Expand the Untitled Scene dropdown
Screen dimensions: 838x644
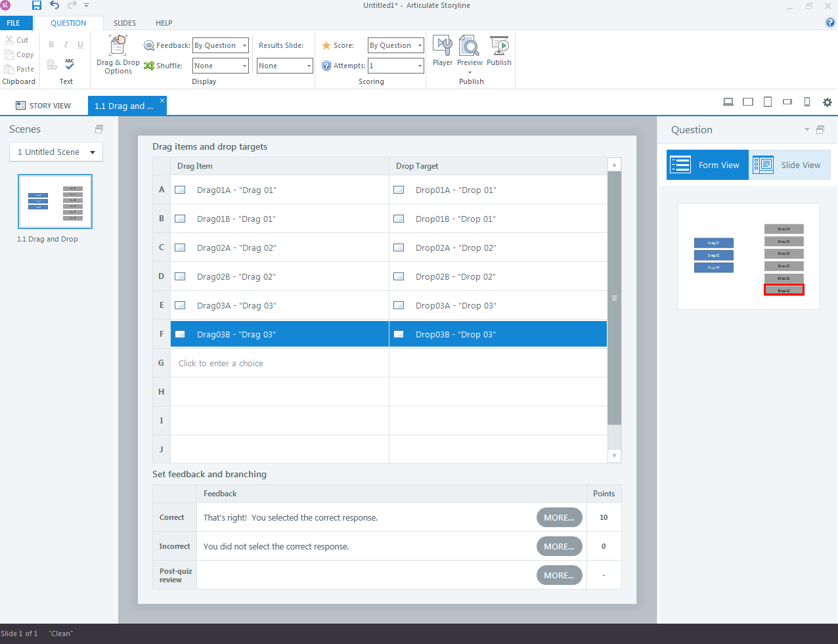tap(56, 152)
